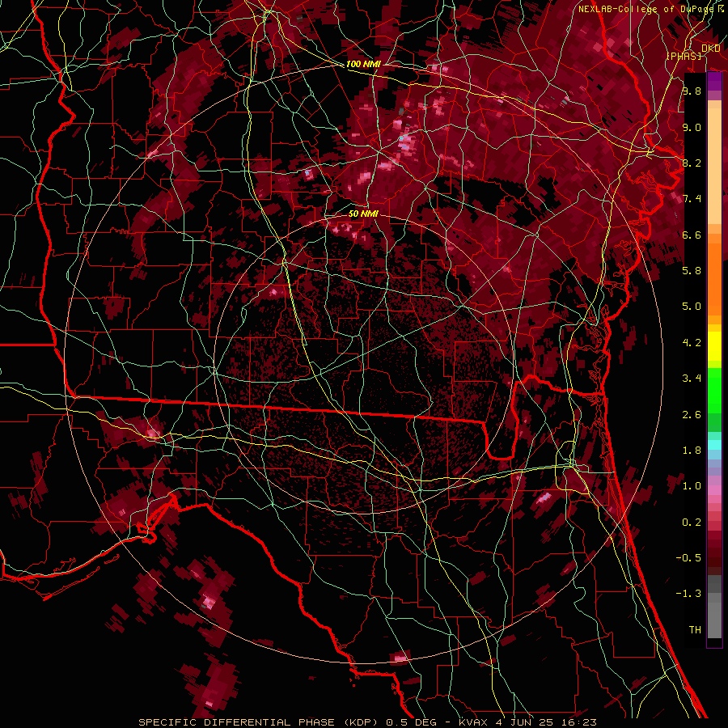The width and height of the screenshot is (728, 728).
Task: Click the 4.2 value on the color scale
Action: [692, 343]
